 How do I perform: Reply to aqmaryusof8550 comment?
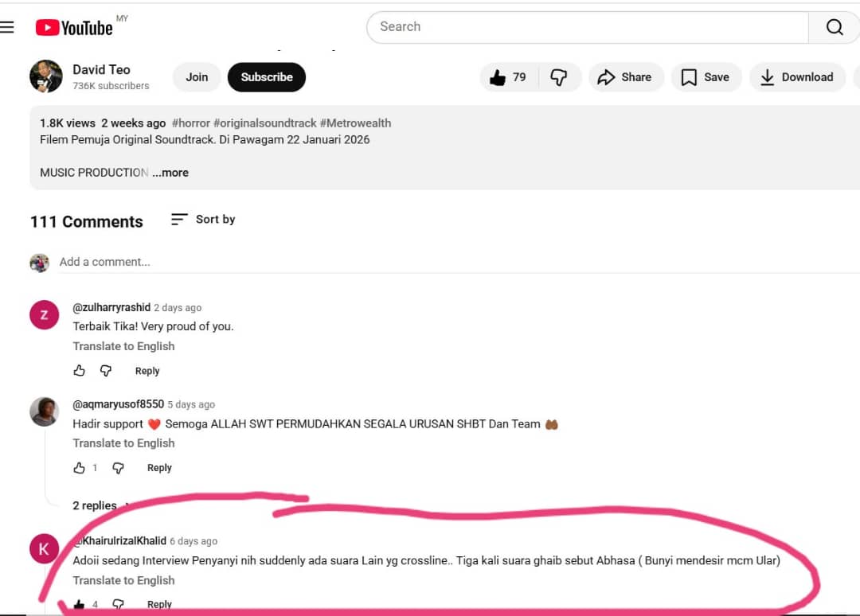click(159, 468)
